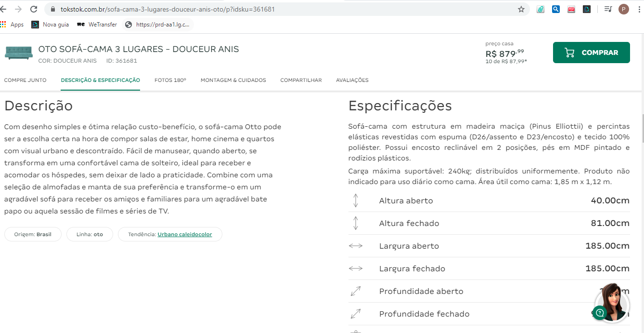Click the 10 de R$ 87,99 installment text
Image resolution: width=644 pixels, height=333 pixels.
click(506, 61)
